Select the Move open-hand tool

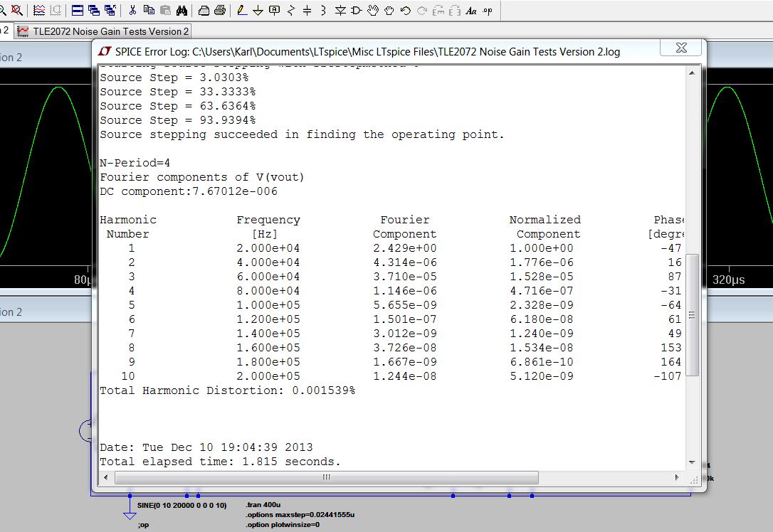pos(373,10)
